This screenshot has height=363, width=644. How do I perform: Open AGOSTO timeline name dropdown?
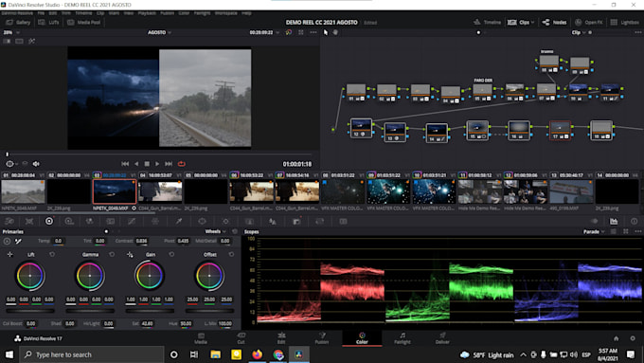pyautogui.click(x=159, y=32)
